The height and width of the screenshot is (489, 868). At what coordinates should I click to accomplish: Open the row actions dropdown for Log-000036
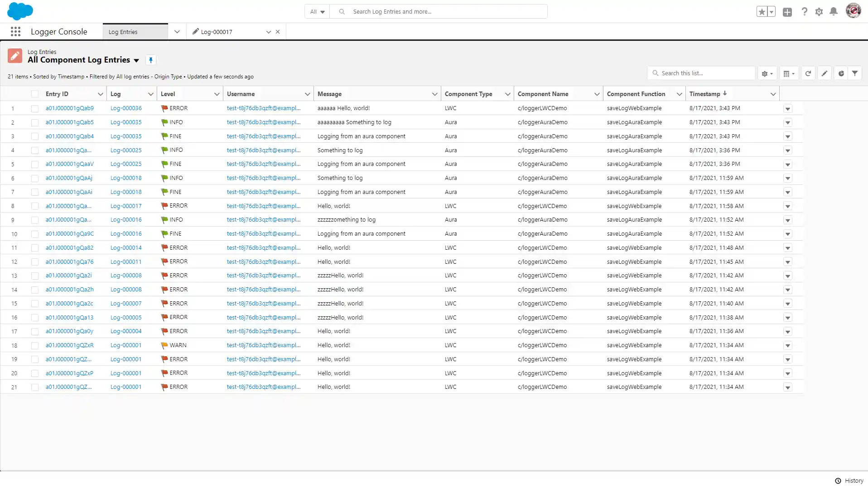(x=788, y=109)
